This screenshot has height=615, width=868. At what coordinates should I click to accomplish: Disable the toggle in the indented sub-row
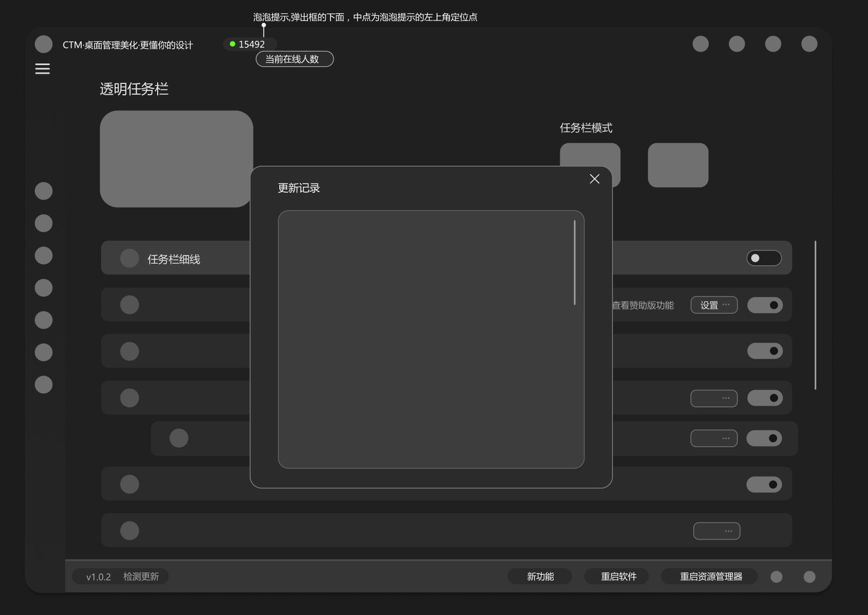coord(764,439)
